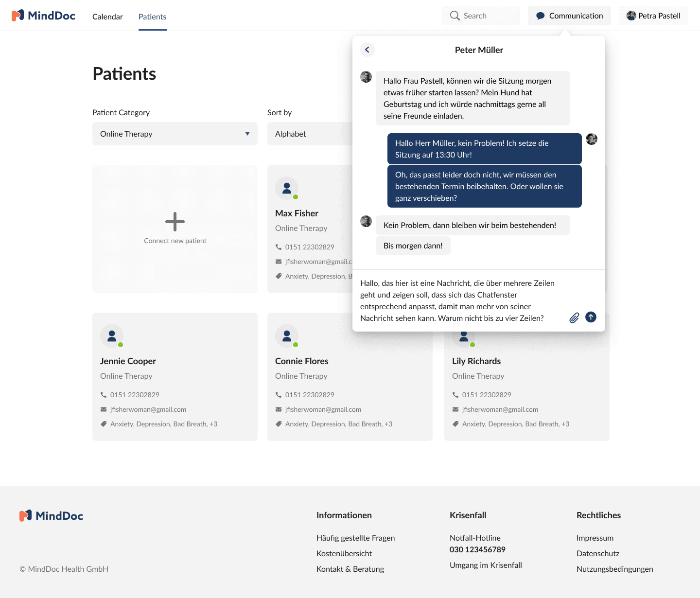Click the speech bubble Communication icon

(x=540, y=16)
